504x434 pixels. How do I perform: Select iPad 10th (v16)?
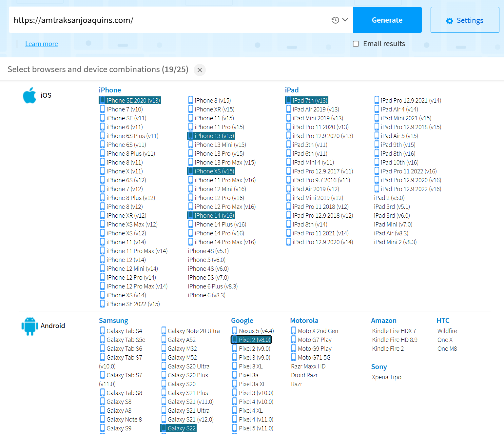(x=396, y=162)
